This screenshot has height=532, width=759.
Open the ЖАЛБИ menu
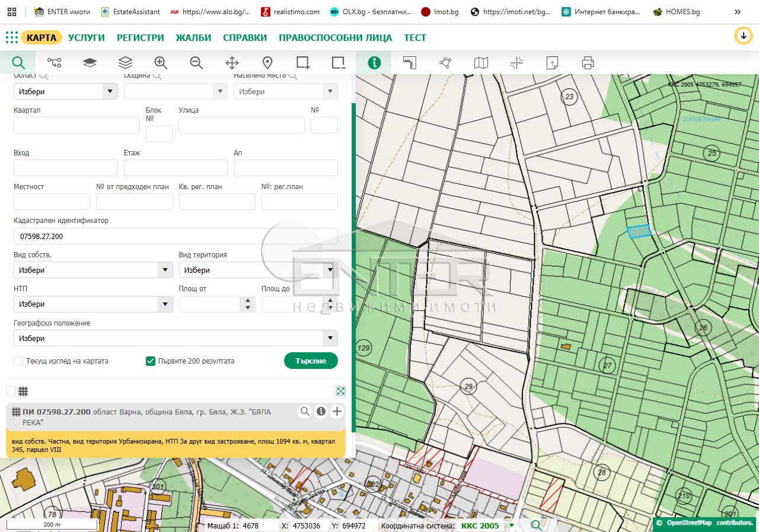(x=193, y=37)
